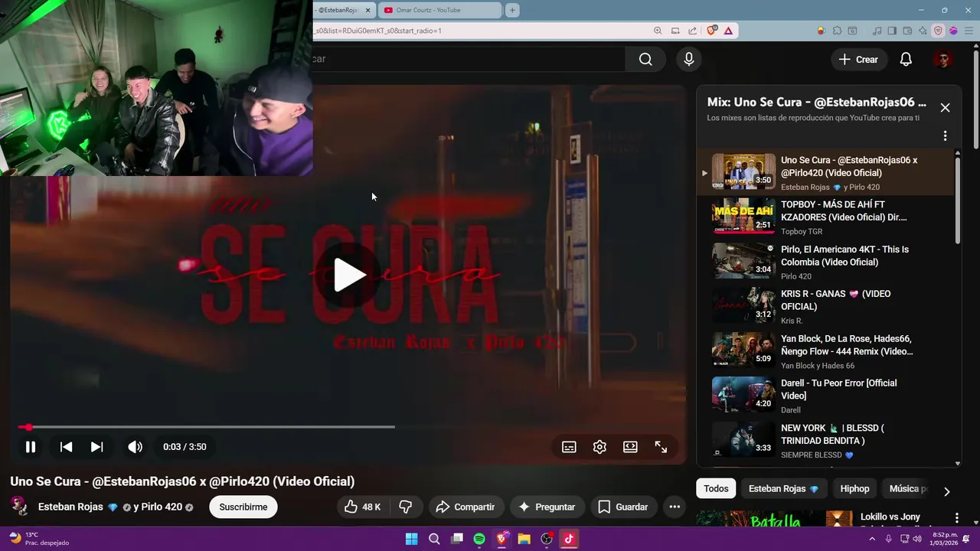Open the Compartir share dialog
Screen dimensions: 980x551
[x=465, y=507]
